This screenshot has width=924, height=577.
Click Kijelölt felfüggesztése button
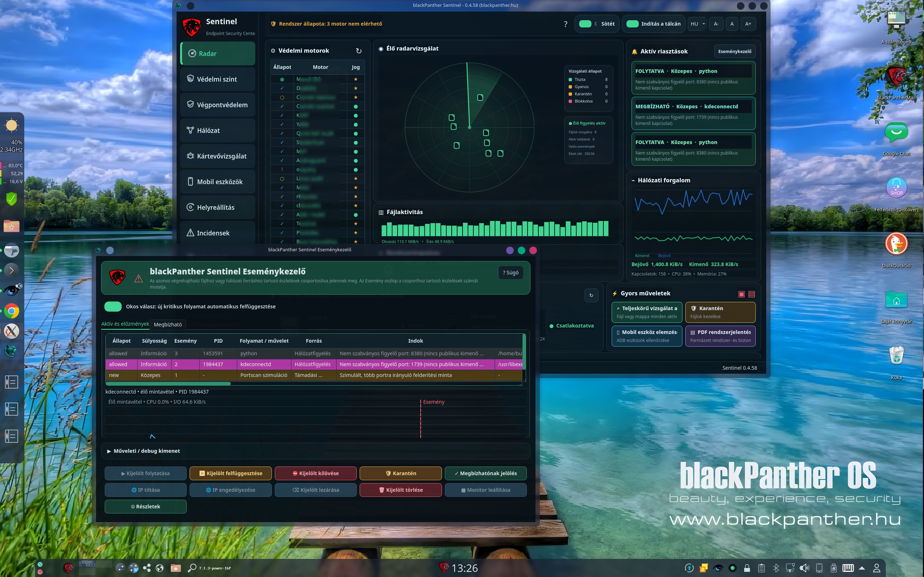tap(230, 473)
